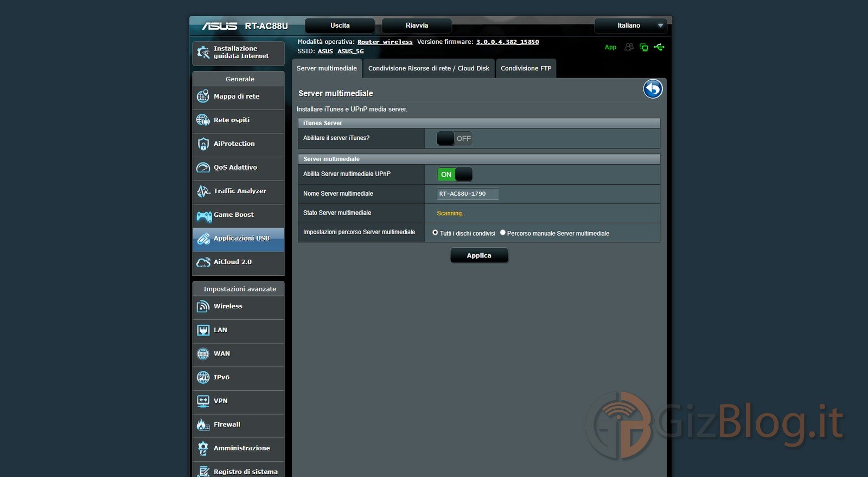Open the Italiano language dropdown
This screenshot has height=477, width=868.
(x=630, y=25)
